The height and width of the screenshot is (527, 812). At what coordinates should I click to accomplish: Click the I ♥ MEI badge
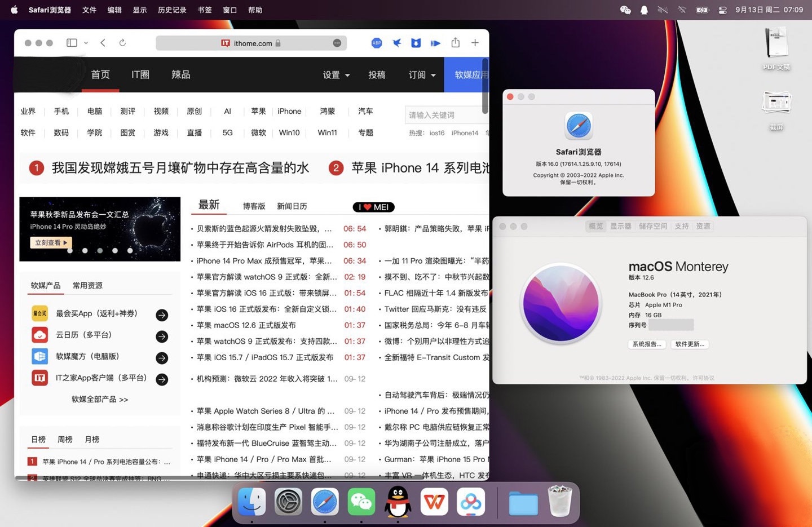374,207
